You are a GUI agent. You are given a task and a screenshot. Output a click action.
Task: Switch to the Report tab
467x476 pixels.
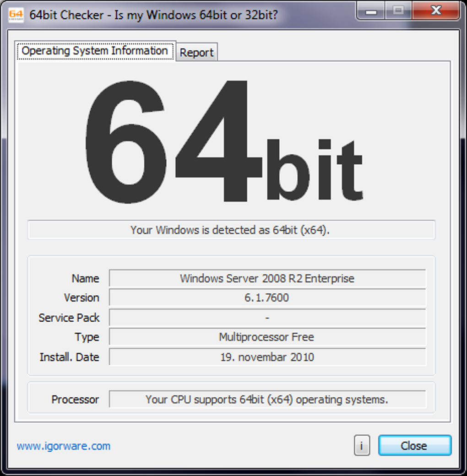pos(197,52)
